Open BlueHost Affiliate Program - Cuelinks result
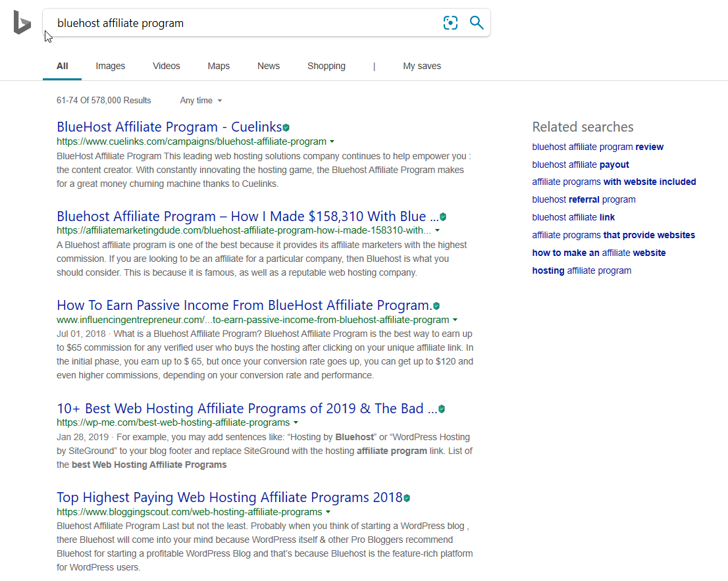 (x=169, y=127)
